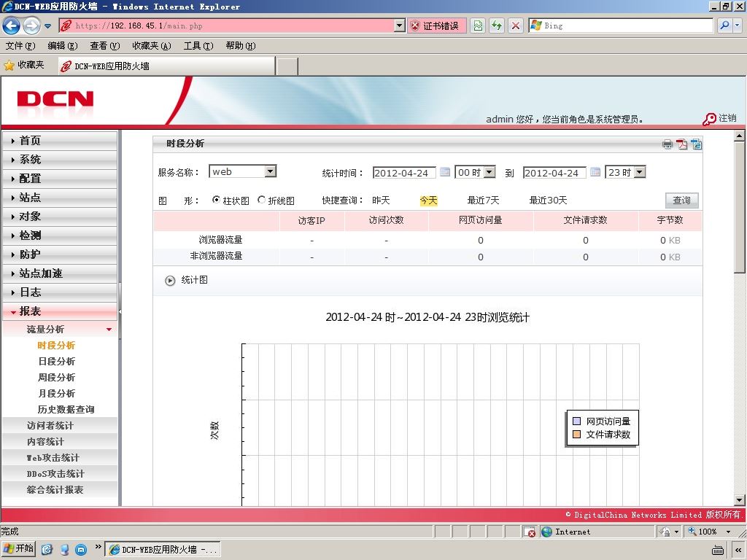Open a new blank browser tab
Viewport: 747px width, 560px height.
[287, 66]
